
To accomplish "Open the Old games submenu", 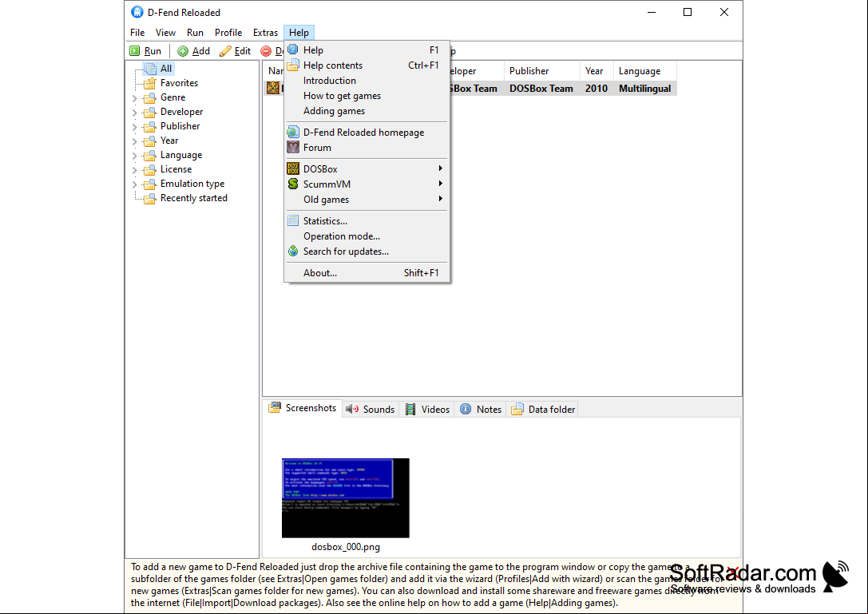I will [x=367, y=200].
